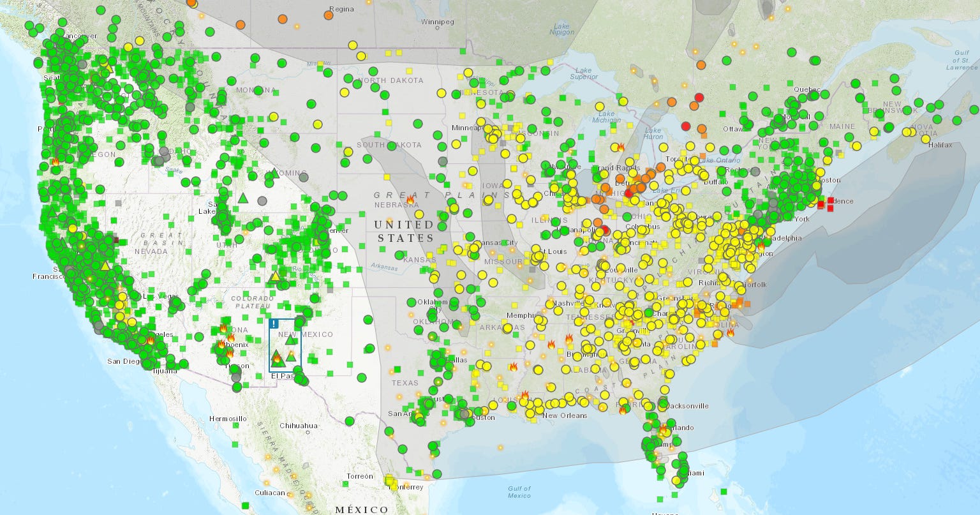Click the green triangle temporary monitor in New Mexico

point(291,341)
